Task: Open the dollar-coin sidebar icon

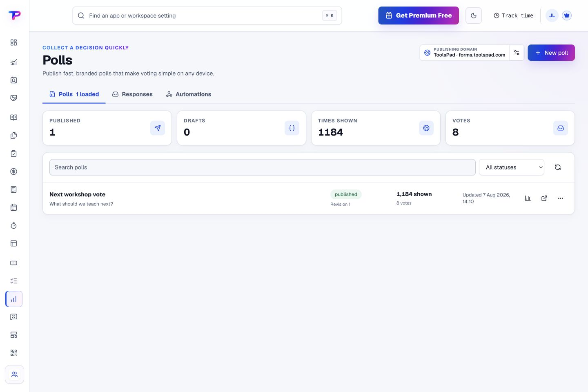Action: pos(13,171)
